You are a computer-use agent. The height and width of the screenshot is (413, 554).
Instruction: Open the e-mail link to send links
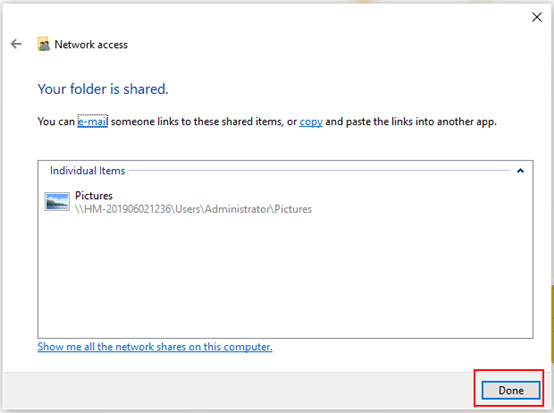click(93, 122)
